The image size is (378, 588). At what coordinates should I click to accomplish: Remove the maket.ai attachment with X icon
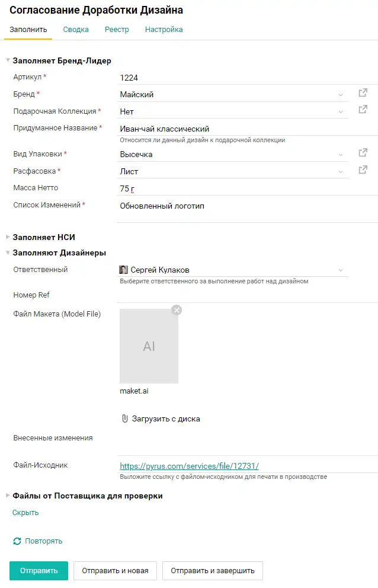177,310
